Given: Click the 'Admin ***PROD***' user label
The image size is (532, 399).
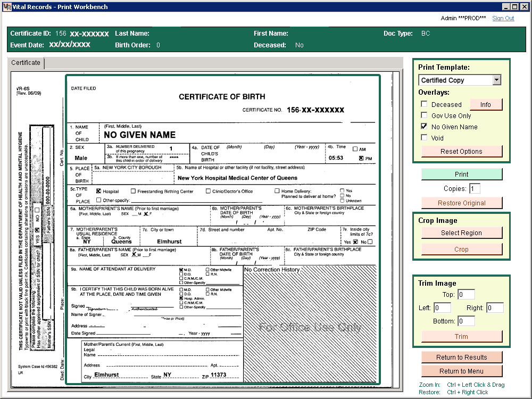Looking at the screenshot, I should [463, 18].
